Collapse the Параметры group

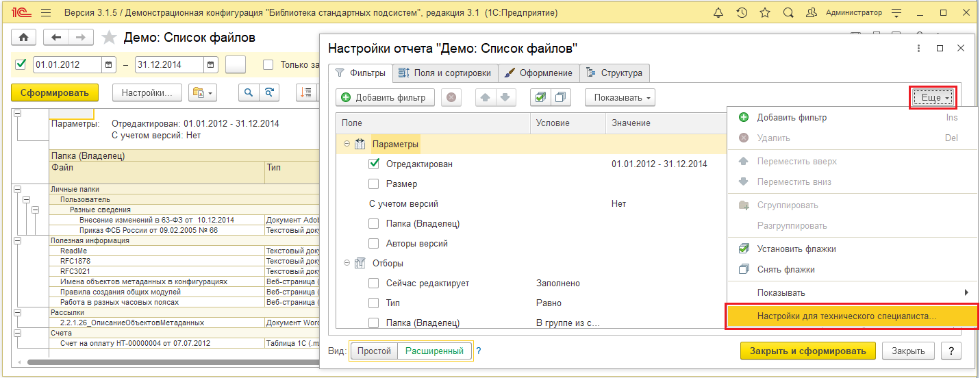[347, 144]
